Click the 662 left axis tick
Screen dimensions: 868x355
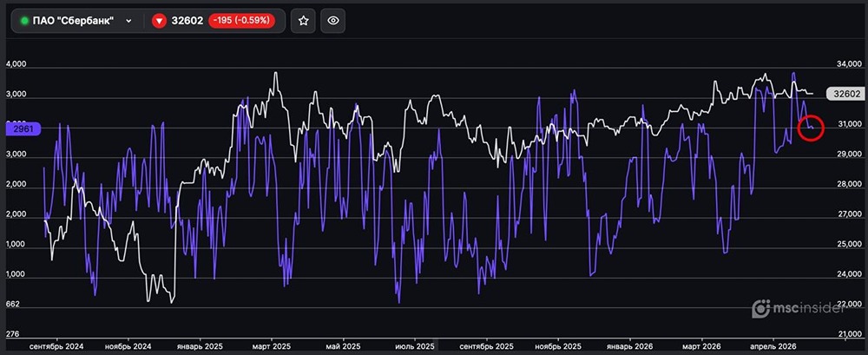[12, 305]
